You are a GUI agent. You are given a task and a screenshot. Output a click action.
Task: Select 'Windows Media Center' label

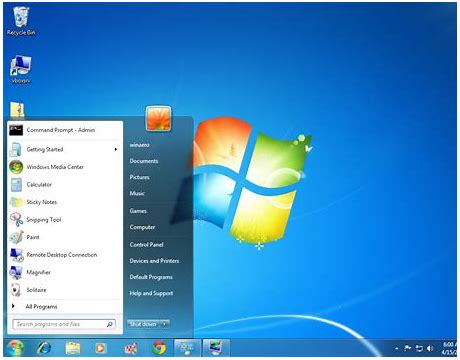(55, 167)
